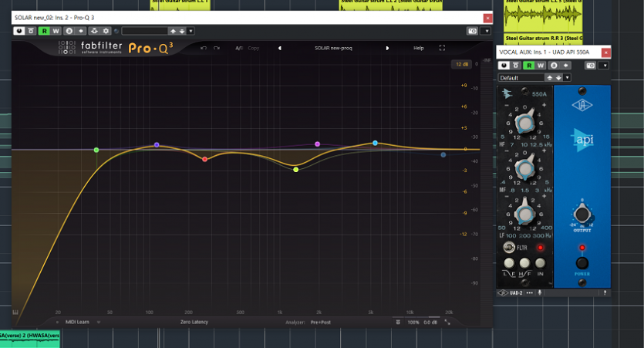Click the API 550A MF band knob
The height and width of the screenshot is (348, 644).
coord(525,167)
